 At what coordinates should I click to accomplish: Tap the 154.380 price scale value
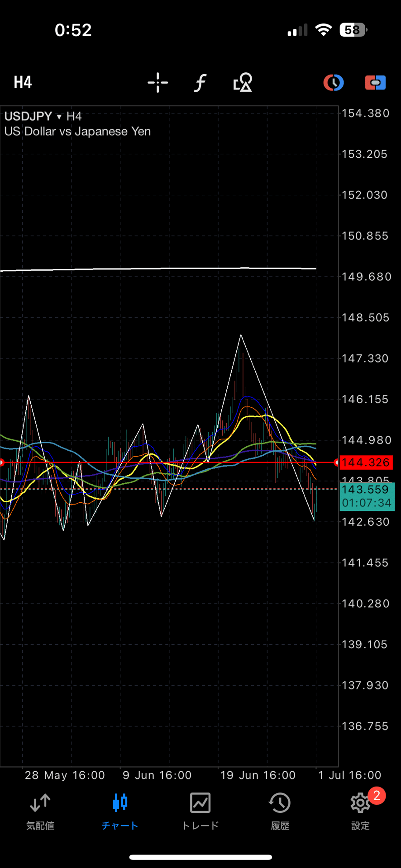click(366, 113)
